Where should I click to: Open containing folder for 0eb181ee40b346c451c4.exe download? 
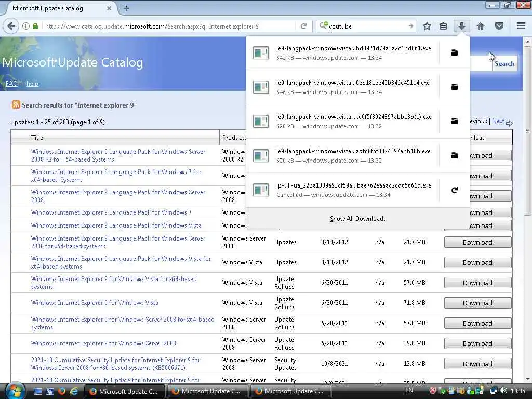click(454, 87)
